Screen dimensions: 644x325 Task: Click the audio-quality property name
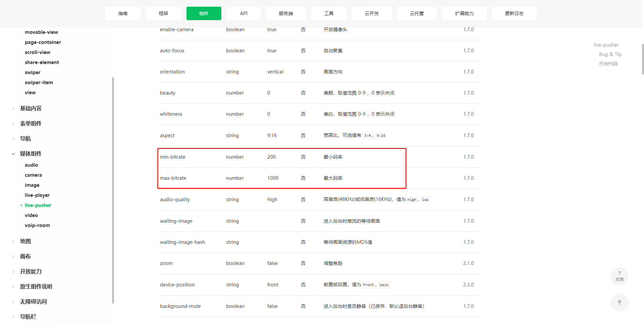175,200
